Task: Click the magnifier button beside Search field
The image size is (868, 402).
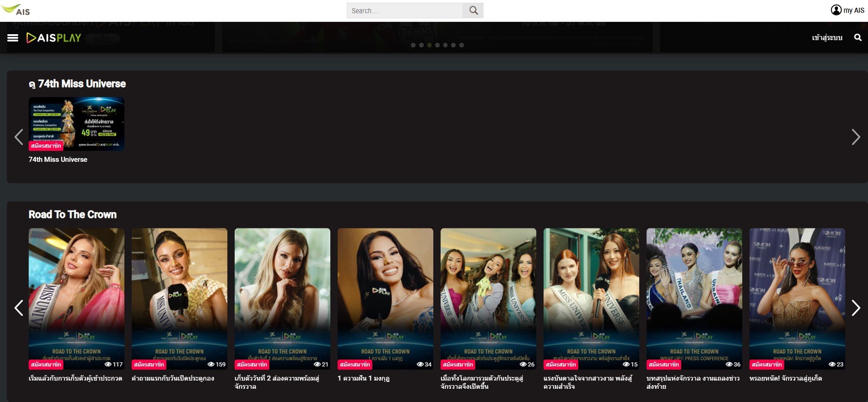Action: coord(473,10)
